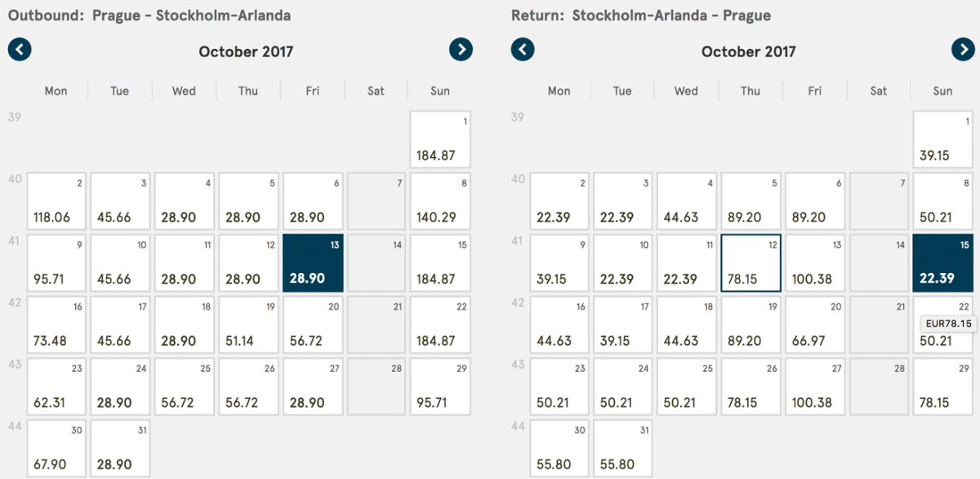Select outbound October 30 fare 67.90
The height and width of the screenshot is (479, 980).
click(x=56, y=448)
